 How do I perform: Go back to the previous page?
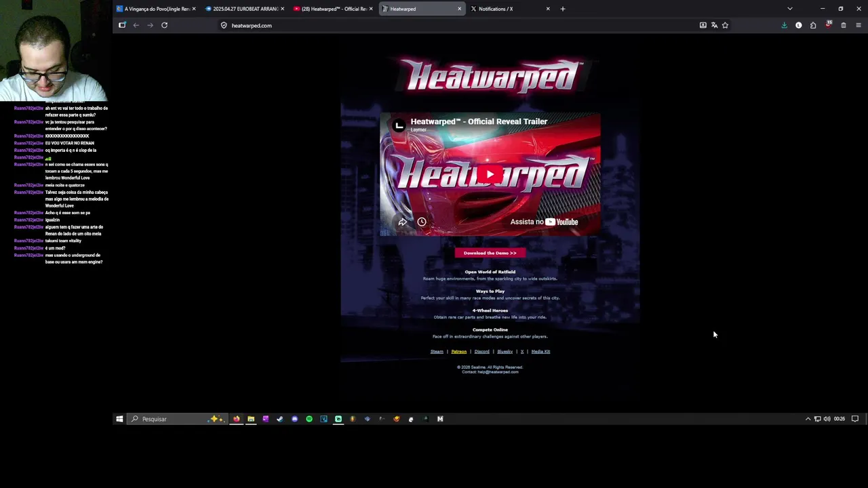[x=136, y=25]
